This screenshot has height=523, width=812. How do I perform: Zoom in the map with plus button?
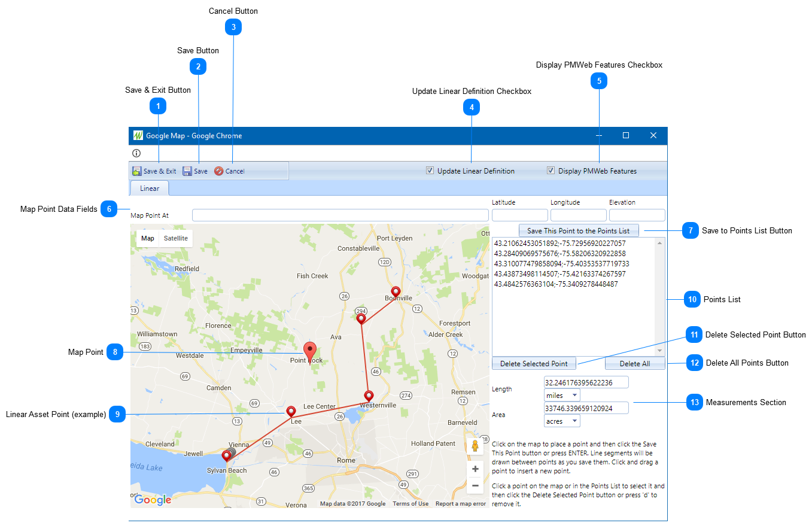[x=475, y=469]
